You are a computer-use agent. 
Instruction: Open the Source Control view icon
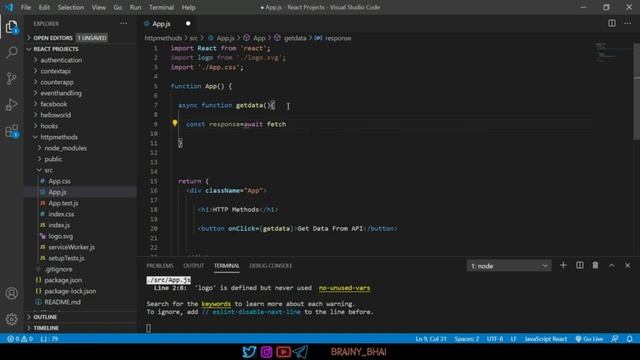pos(12,78)
